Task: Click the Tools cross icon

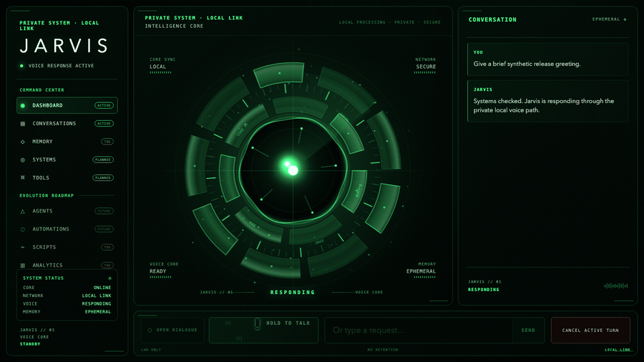Action: [23, 177]
